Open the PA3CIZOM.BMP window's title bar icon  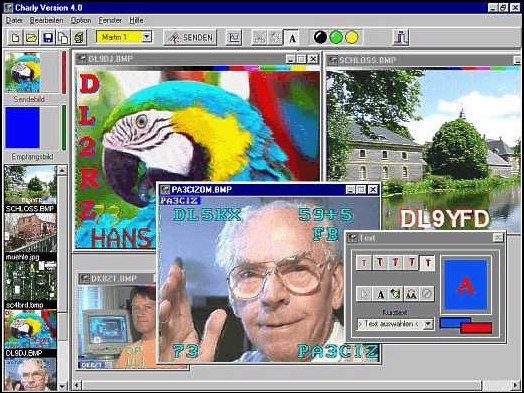(165, 190)
